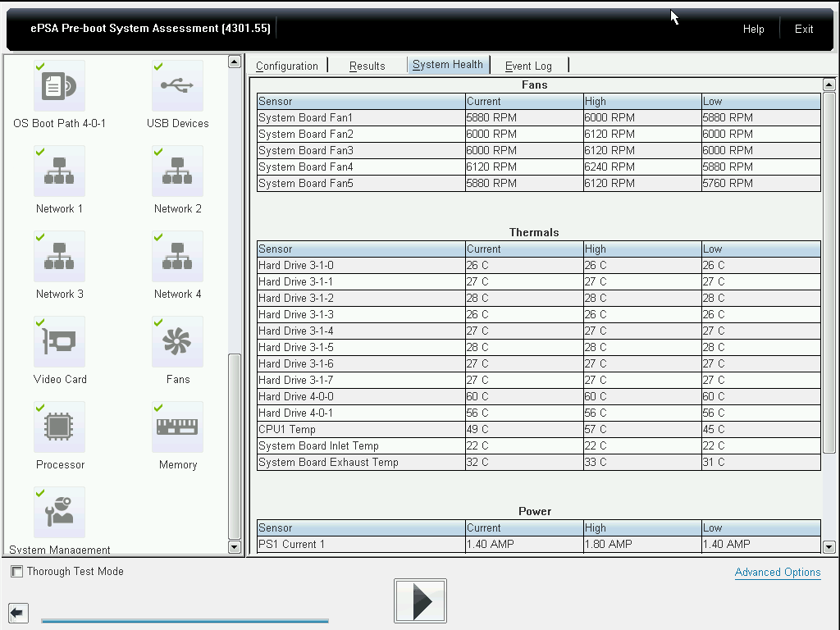Select the Network 1 device icon
This screenshot has height=630, width=840.
tap(59, 172)
